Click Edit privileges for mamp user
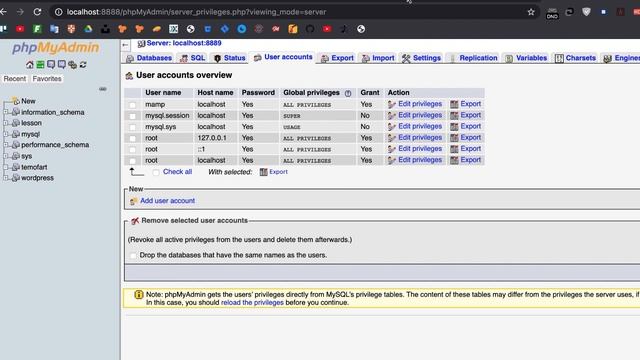The image size is (640, 360). click(x=420, y=104)
